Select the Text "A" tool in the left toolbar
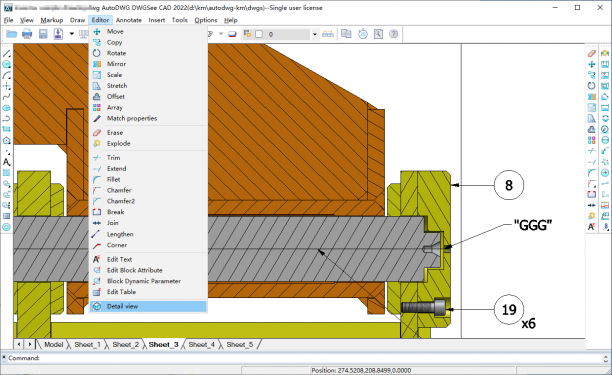Screen dimensions: 612x375 point(7,162)
